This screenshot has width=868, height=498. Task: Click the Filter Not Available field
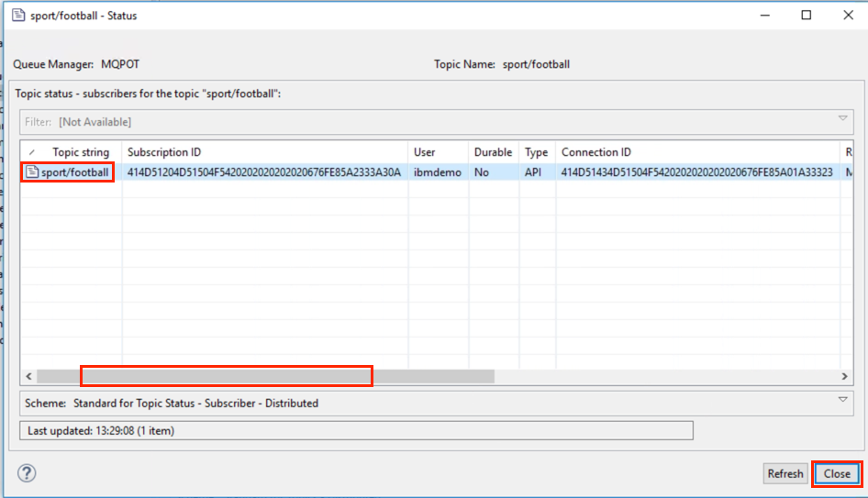click(436, 122)
